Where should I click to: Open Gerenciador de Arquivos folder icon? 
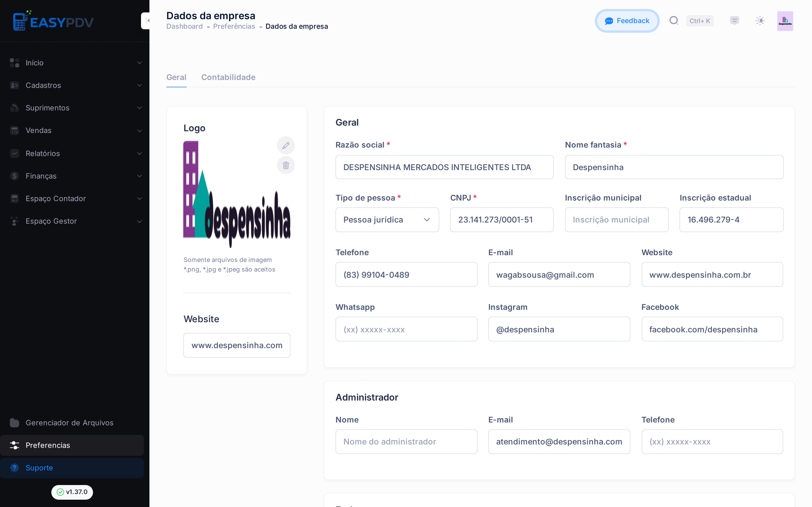[x=14, y=422]
